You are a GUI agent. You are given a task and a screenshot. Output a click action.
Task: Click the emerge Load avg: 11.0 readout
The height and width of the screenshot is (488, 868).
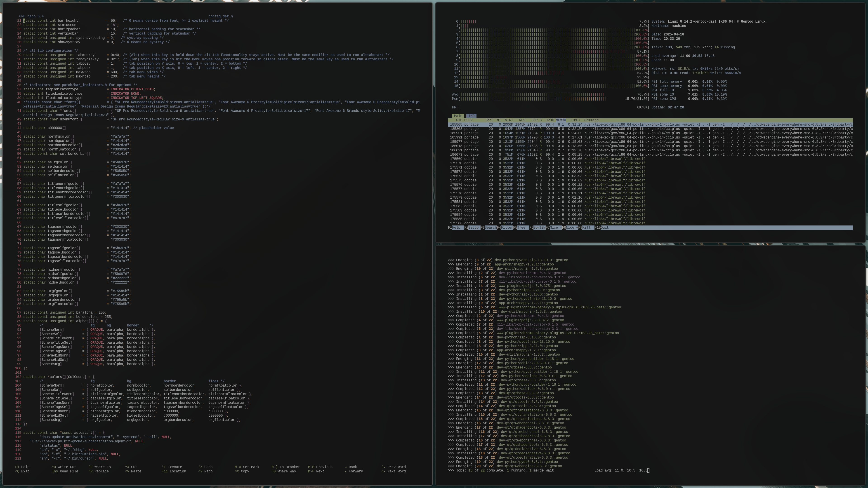click(621, 470)
